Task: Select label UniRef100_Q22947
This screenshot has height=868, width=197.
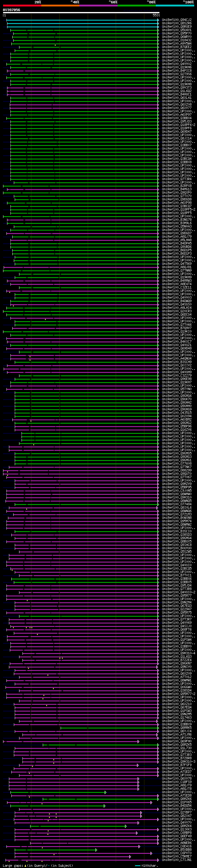Action: (x=177, y=609)
